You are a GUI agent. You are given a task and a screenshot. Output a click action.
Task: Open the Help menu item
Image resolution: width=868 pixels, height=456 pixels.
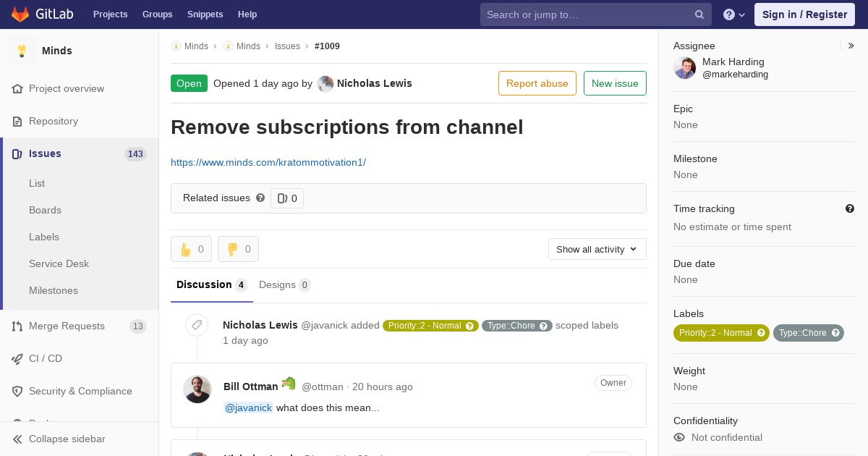(247, 14)
